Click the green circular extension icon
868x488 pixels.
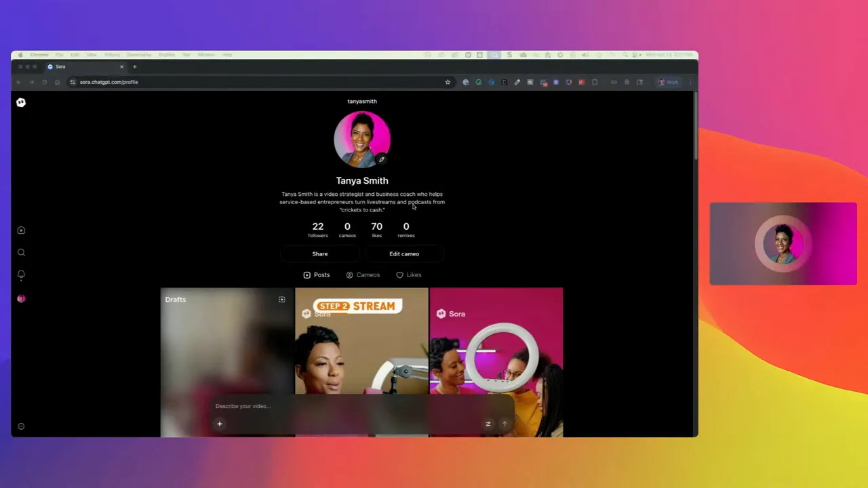tap(479, 82)
